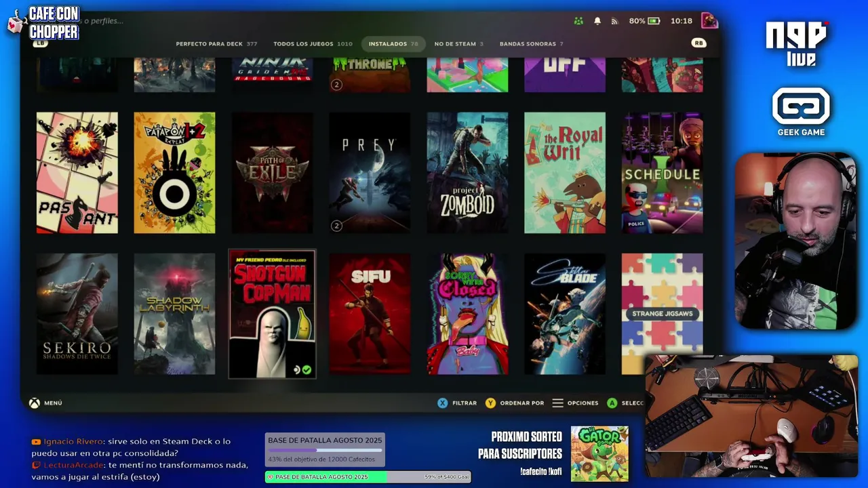This screenshot has height=488, width=868.
Task: Click the Y button icon beside Ordenar por
Action: pyautogui.click(x=490, y=403)
